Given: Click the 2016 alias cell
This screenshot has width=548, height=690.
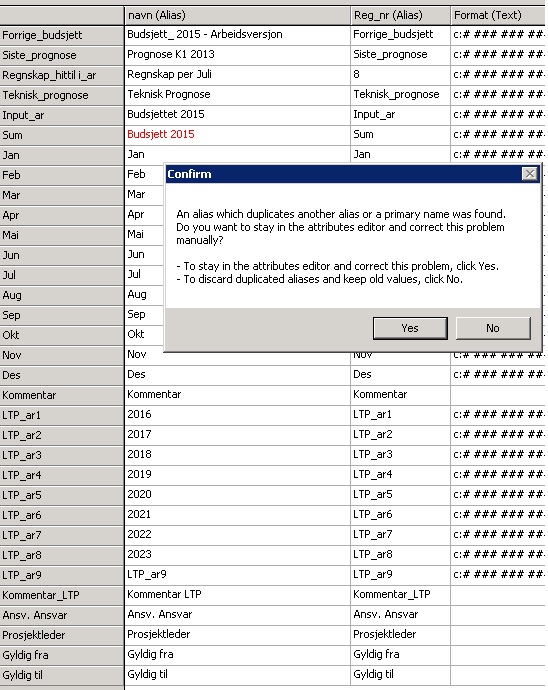Looking at the screenshot, I should (x=238, y=415).
